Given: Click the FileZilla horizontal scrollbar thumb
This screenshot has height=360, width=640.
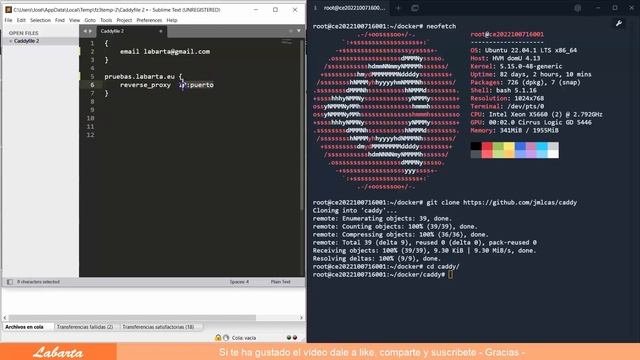Looking at the screenshot, I should click(132, 318).
